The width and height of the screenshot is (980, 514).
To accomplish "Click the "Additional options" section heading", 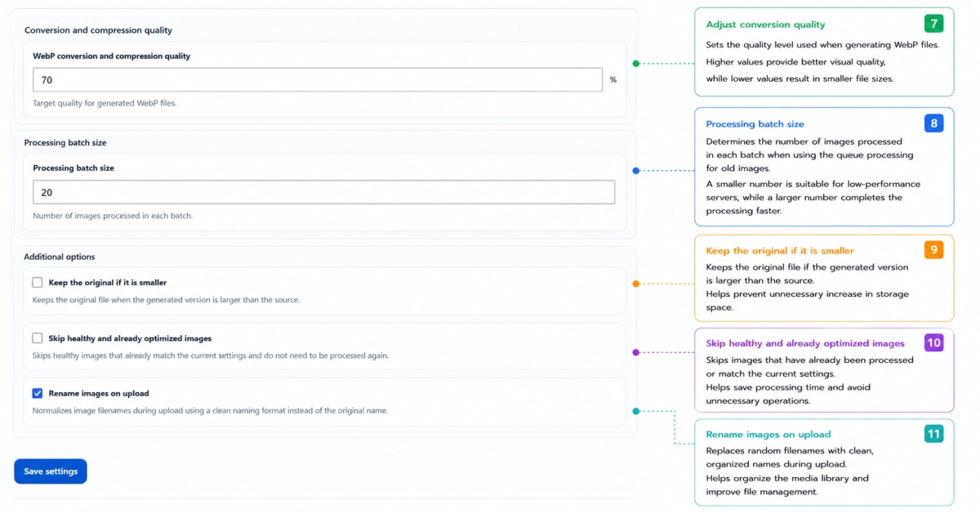I will tap(60, 257).
